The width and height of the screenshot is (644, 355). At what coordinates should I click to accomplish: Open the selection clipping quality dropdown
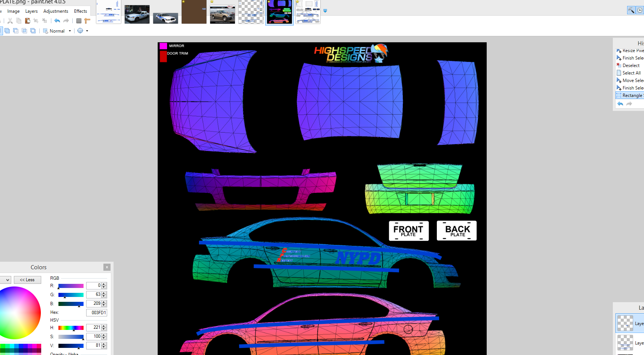coord(87,31)
